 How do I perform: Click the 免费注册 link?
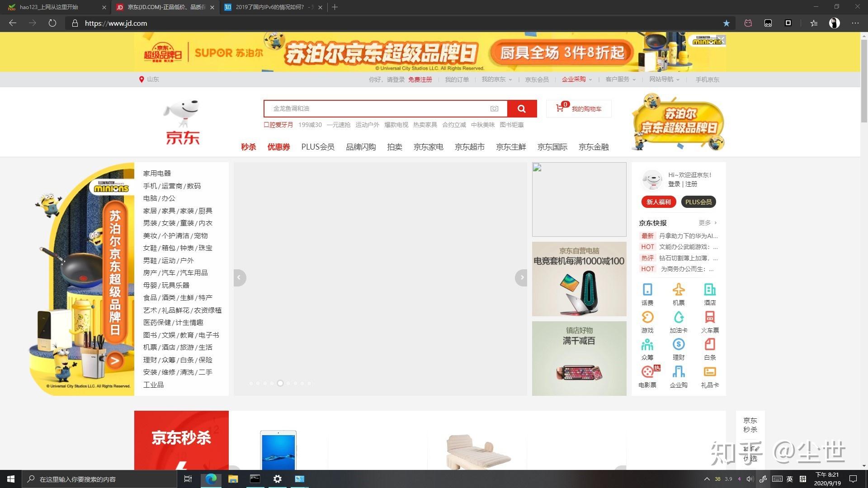[x=420, y=80]
